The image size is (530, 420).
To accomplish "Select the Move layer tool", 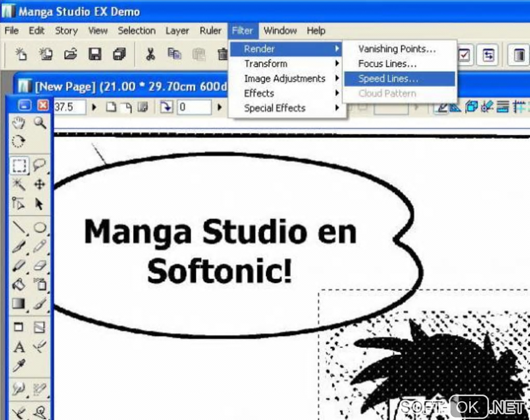I will click(x=40, y=184).
